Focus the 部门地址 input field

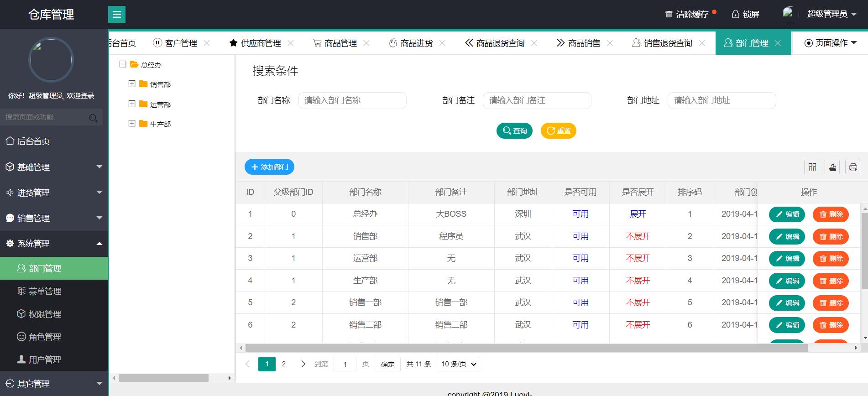pos(722,100)
